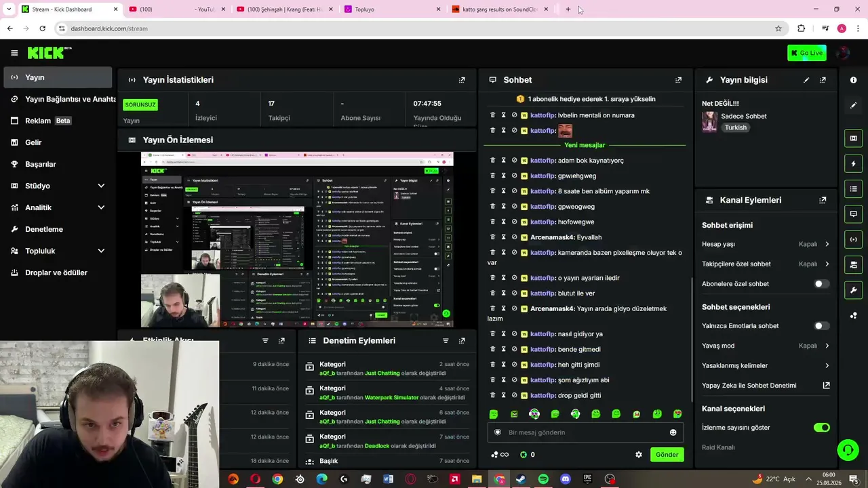Pop out the Kanal Eylemleri panel
Image resolution: width=868 pixels, height=488 pixels.
823,201
